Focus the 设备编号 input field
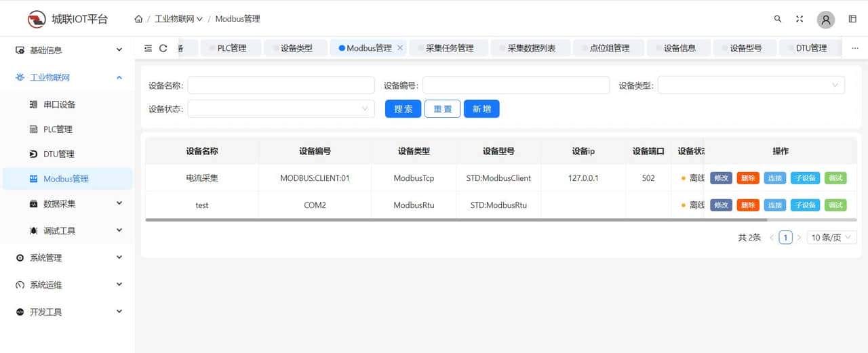 (x=516, y=85)
